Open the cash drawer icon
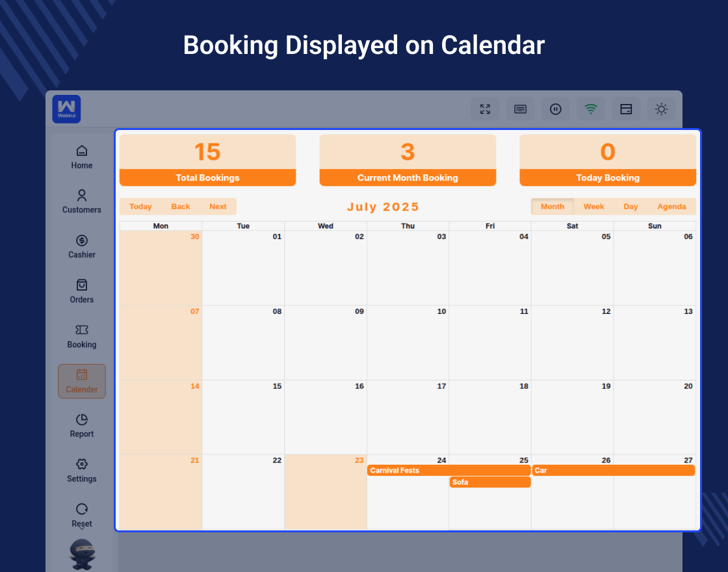This screenshot has height=572, width=728. pyautogui.click(x=626, y=109)
